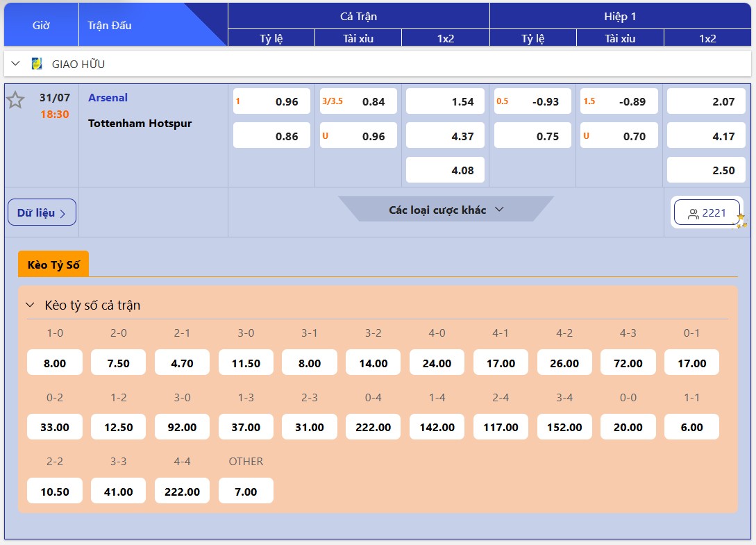Click the Arsenal team name link
The image size is (756, 545).
pos(108,98)
